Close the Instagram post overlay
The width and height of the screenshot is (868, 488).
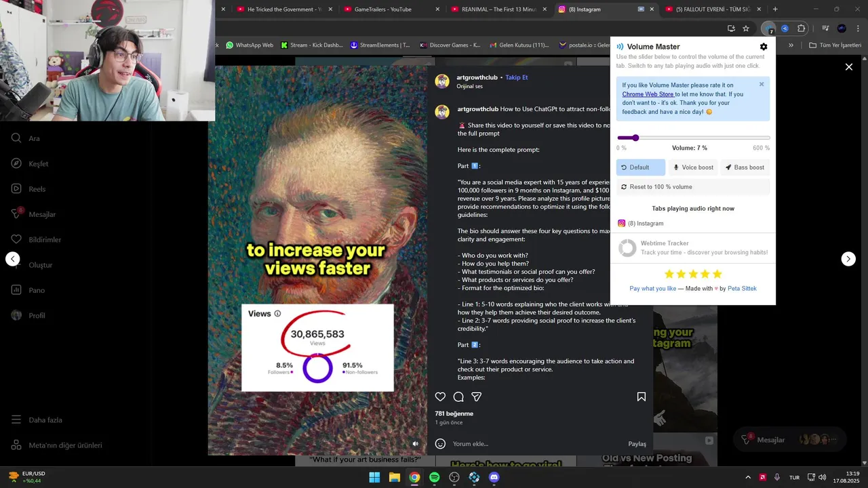[x=848, y=67]
